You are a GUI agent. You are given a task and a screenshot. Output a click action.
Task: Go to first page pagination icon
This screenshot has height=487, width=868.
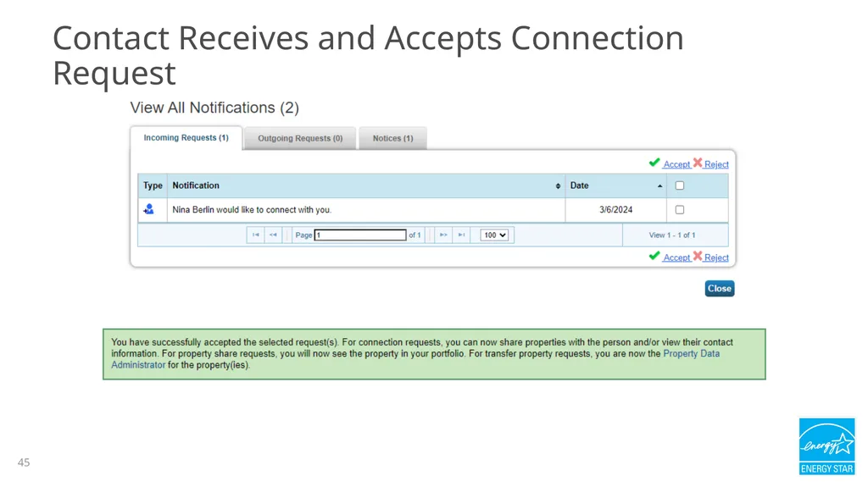pos(256,235)
